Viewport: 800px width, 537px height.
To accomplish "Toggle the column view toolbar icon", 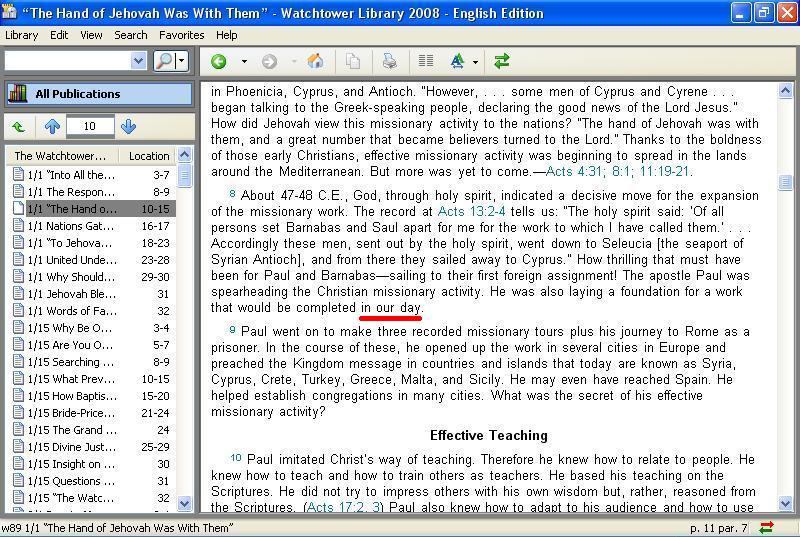I will (426, 62).
